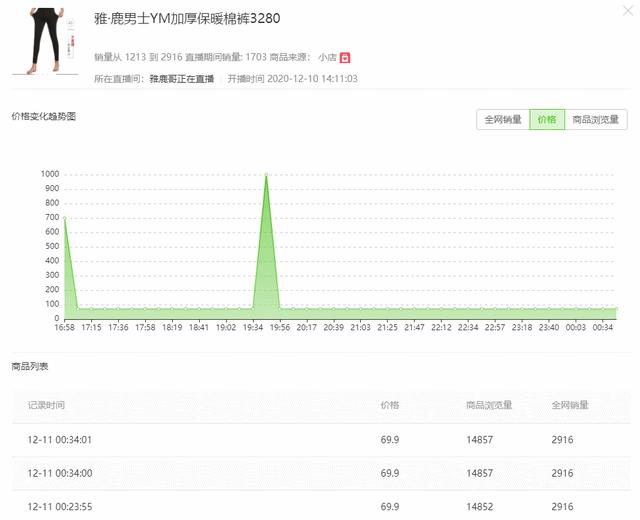This screenshot has height=520, width=640.
Task: Select the 价格 chart tab
Action: (547, 120)
